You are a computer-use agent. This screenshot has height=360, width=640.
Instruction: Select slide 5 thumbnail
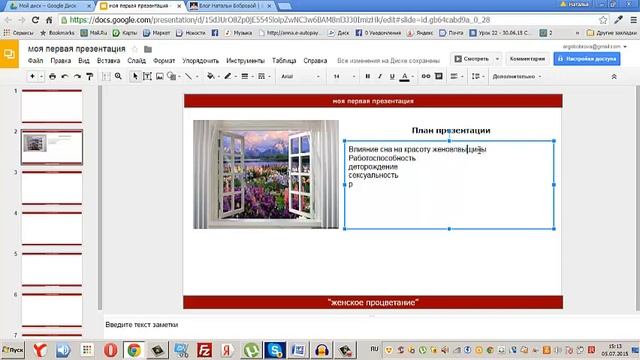coord(52,269)
